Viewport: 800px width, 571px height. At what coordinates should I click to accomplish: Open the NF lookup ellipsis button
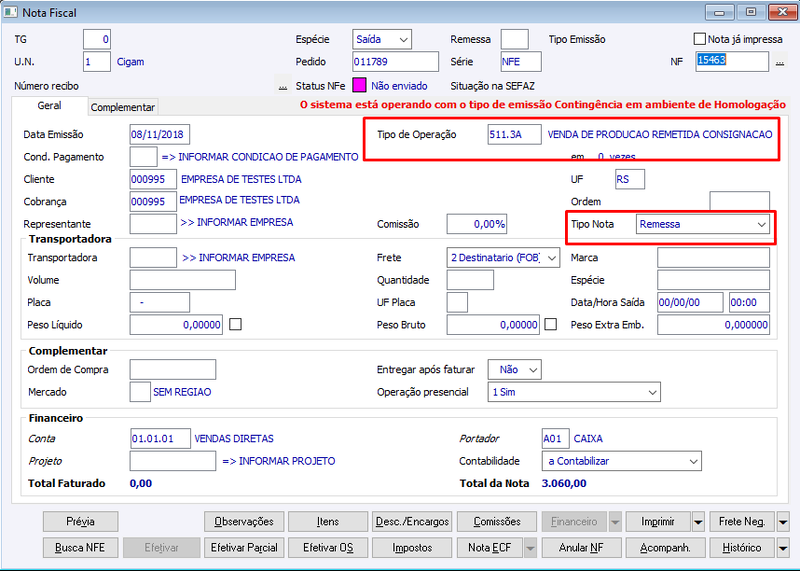(x=780, y=62)
